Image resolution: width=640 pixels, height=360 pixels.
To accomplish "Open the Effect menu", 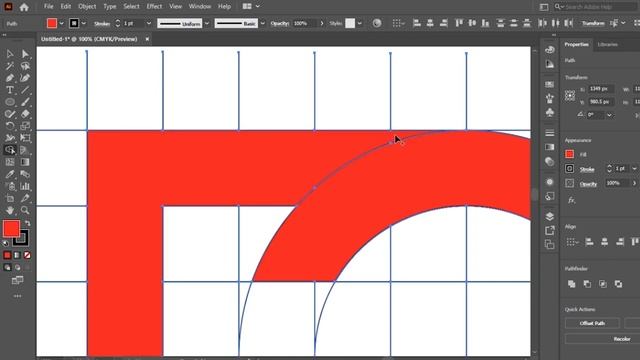I will pos(154,7).
